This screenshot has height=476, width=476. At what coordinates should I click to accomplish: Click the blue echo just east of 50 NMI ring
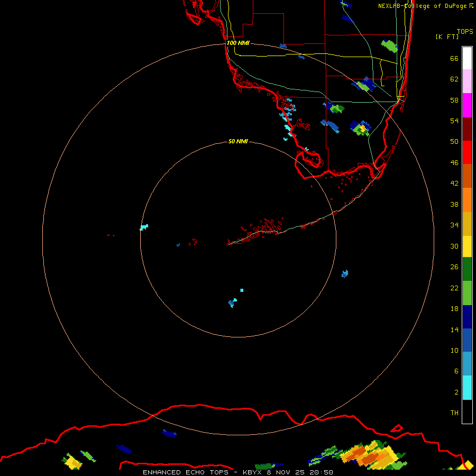point(345,274)
